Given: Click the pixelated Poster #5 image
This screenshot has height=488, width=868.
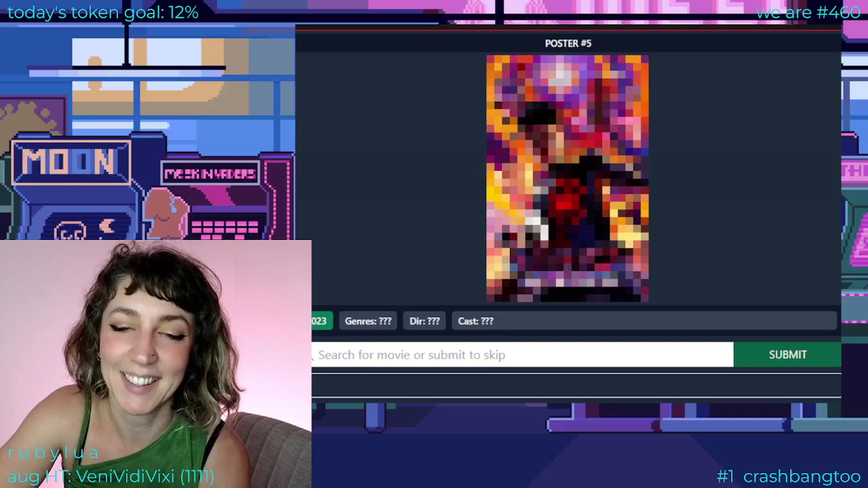Looking at the screenshot, I should click(567, 178).
